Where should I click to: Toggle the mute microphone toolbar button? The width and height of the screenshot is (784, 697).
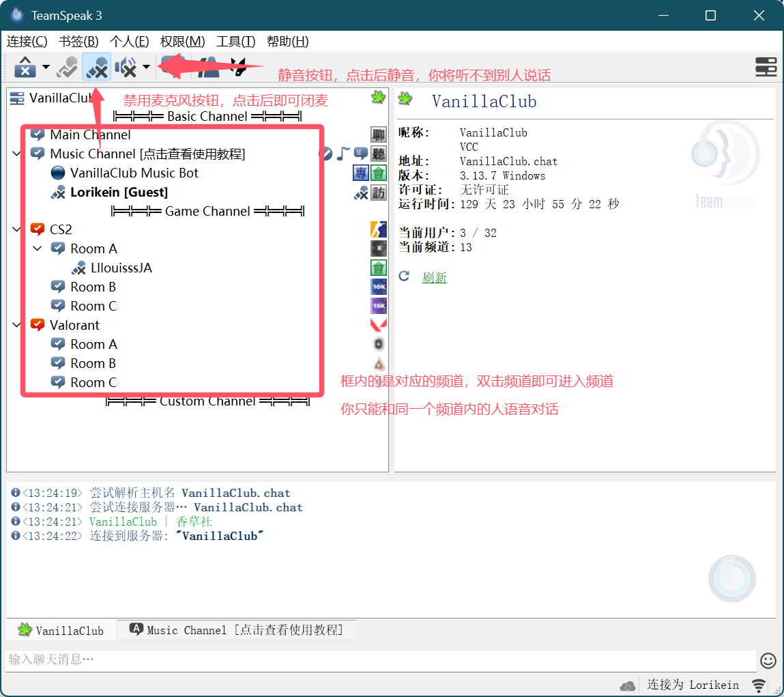[96, 67]
